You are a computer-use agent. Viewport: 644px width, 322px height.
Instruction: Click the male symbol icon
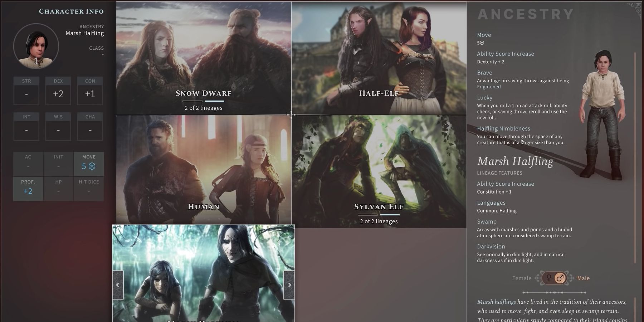point(560,278)
